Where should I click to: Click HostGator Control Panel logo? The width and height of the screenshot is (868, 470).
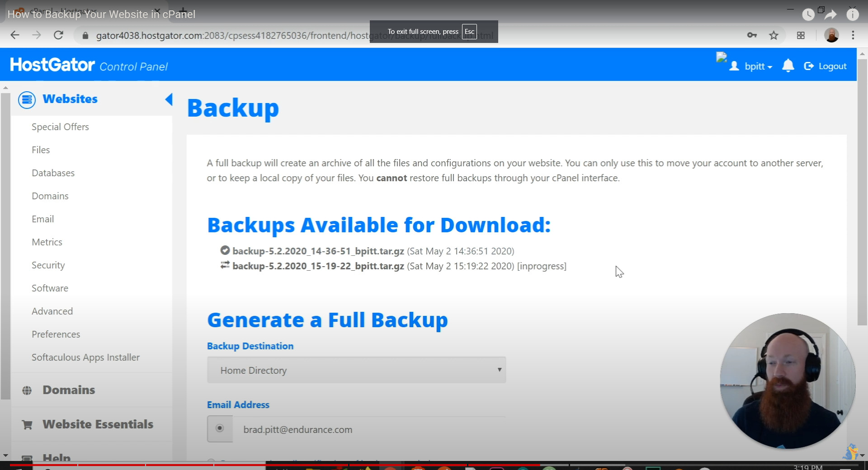[x=89, y=65]
